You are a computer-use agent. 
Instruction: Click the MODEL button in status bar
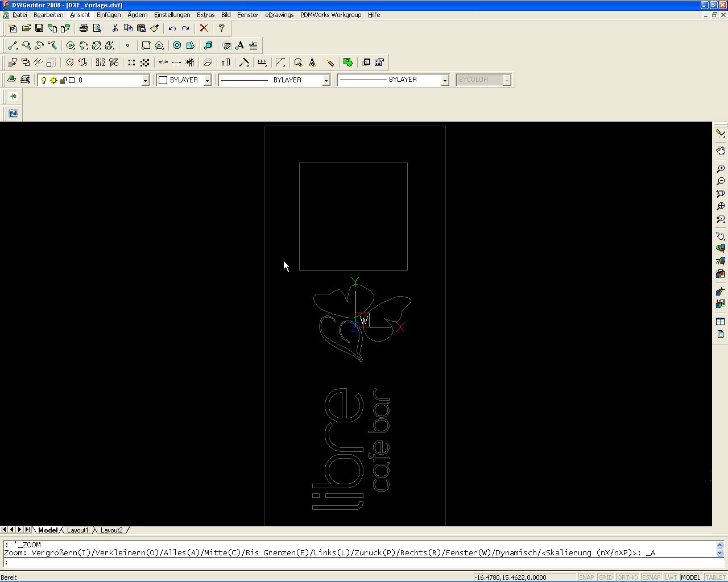690,577
